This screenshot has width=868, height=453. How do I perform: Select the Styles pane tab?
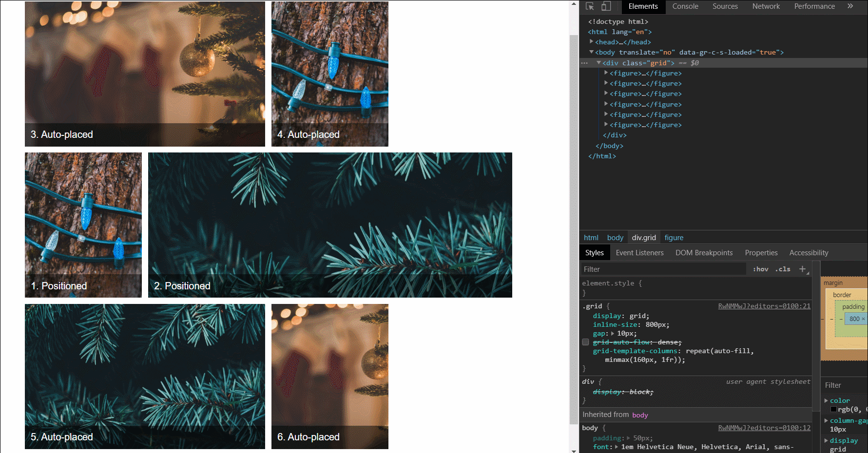coord(594,253)
